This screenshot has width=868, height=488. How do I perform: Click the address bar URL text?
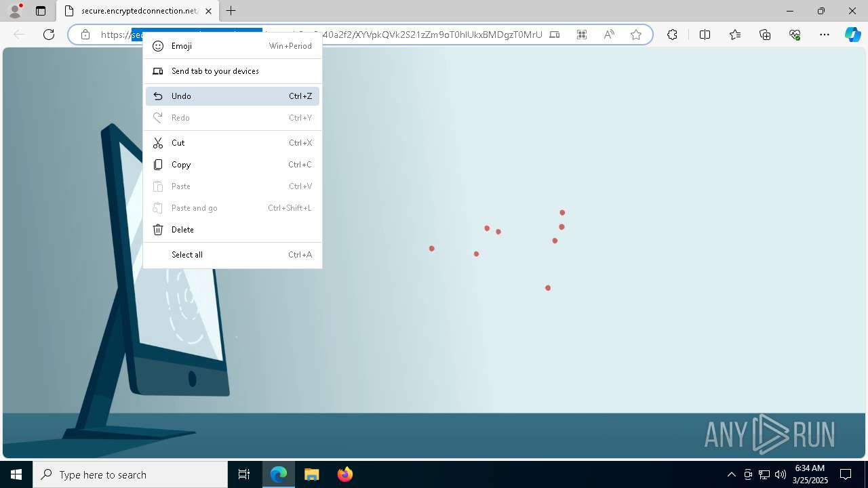coord(321,35)
